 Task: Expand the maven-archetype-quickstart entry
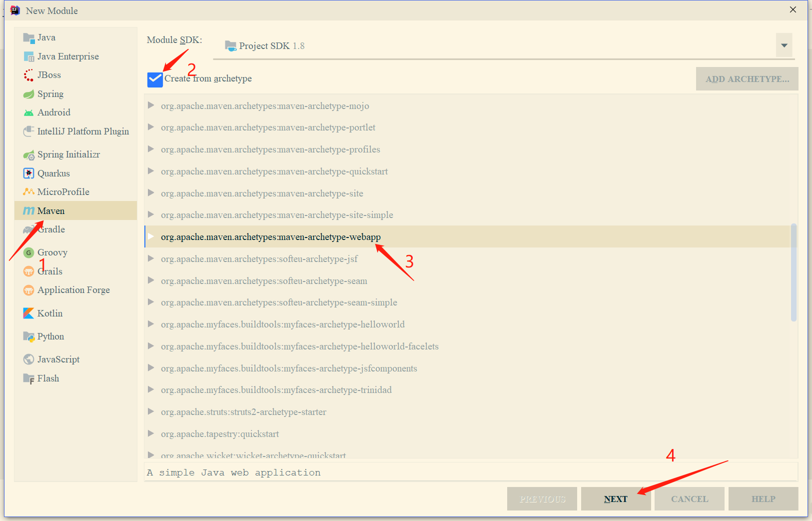coord(150,171)
